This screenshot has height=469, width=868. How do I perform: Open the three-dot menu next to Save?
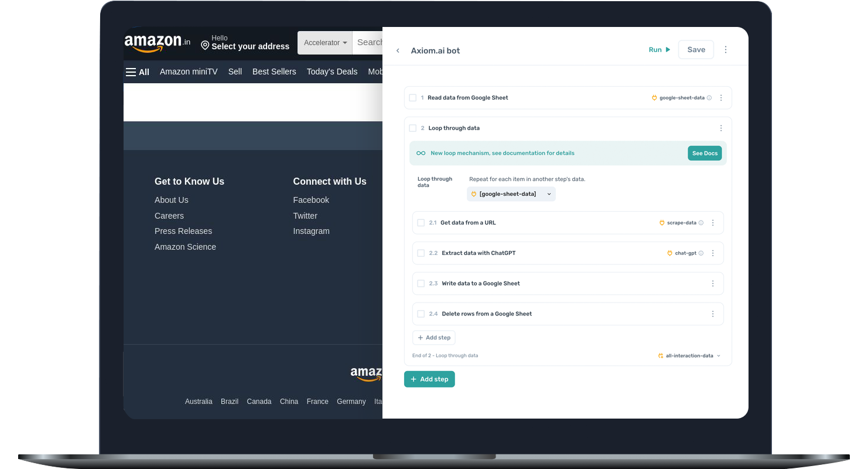[726, 50]
